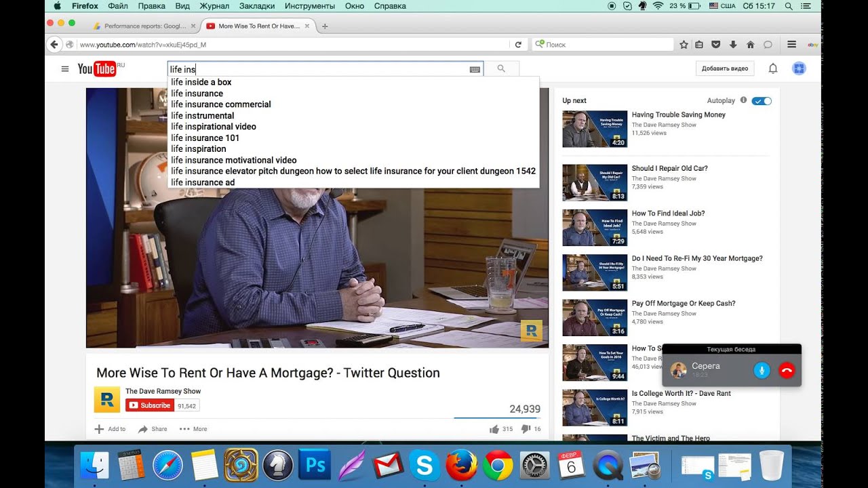Share the video
The width and height of the screenshot is (868, 488).
coord(153,429)
